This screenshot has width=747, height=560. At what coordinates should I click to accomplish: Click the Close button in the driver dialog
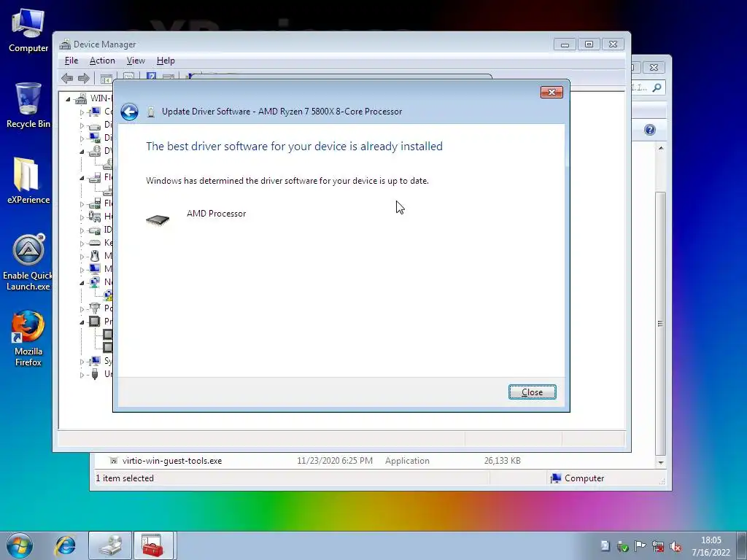(x=532, y=392)
